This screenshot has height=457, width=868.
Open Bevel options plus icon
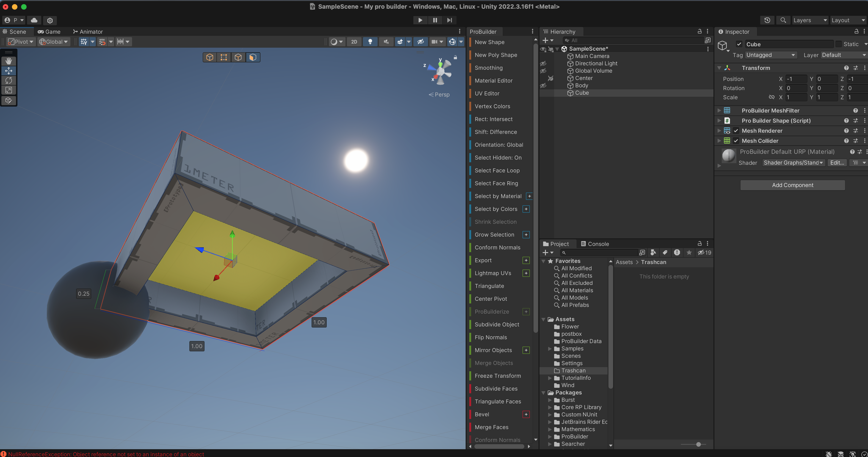(526, 414)
